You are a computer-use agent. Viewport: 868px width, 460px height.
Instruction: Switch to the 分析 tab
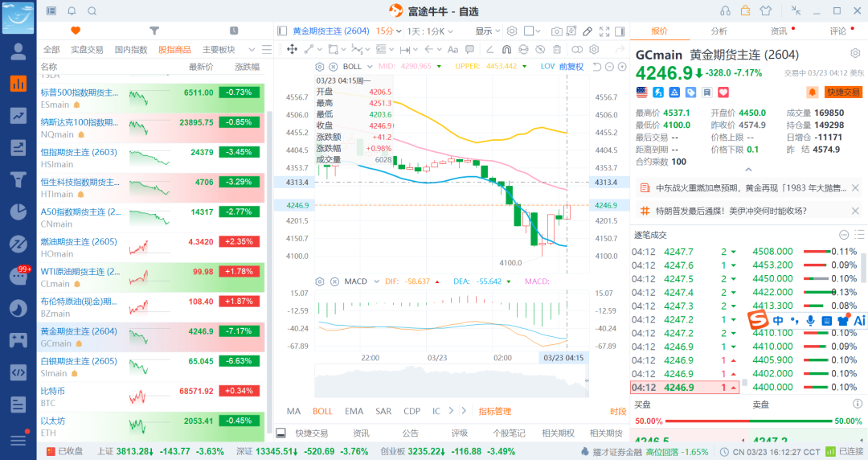pos(719,31)
